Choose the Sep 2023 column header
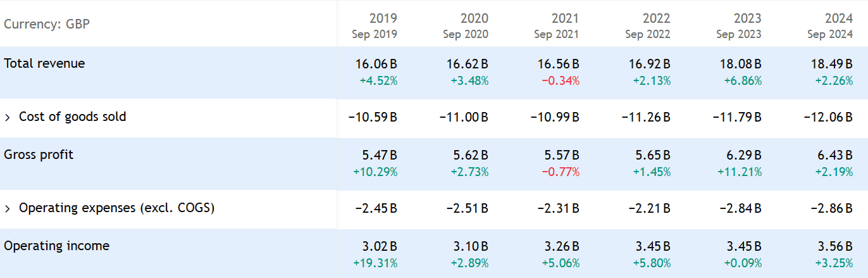Viewport: 868px width, 278px height. pyautogui.click(x=739, y=34)
